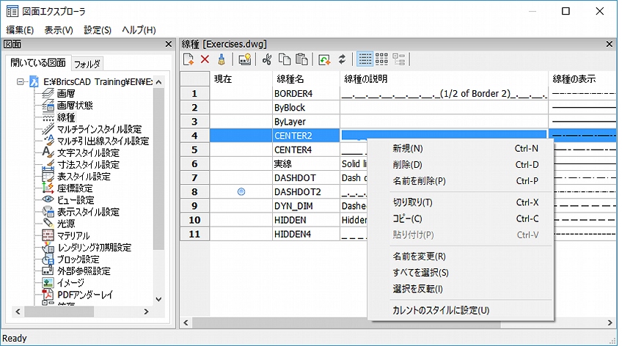Click the lightbulb toolbar icon
644x346 pixels.
245,59
